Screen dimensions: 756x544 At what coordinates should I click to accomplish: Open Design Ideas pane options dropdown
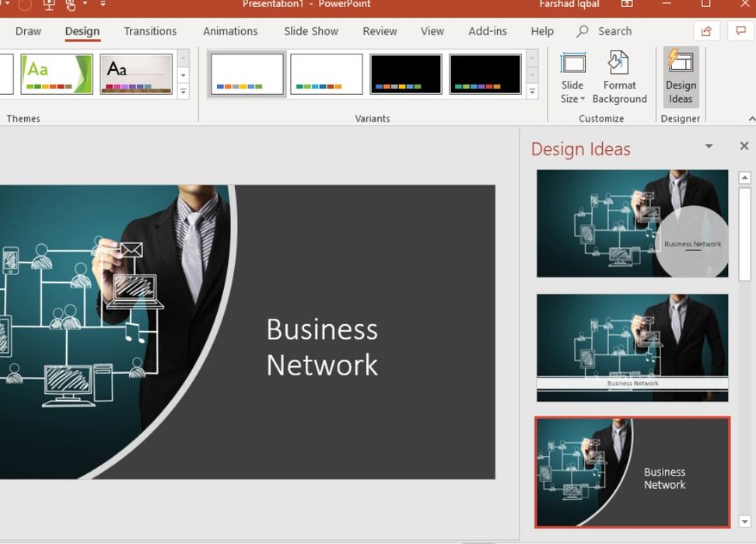[x=709, y=146]
